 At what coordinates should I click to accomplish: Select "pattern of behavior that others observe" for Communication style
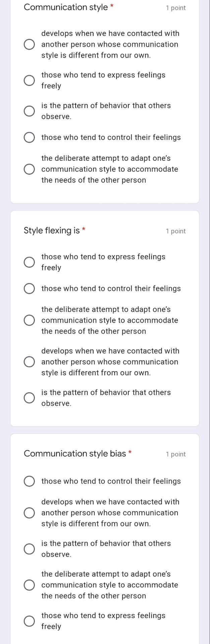click(30, 110)
